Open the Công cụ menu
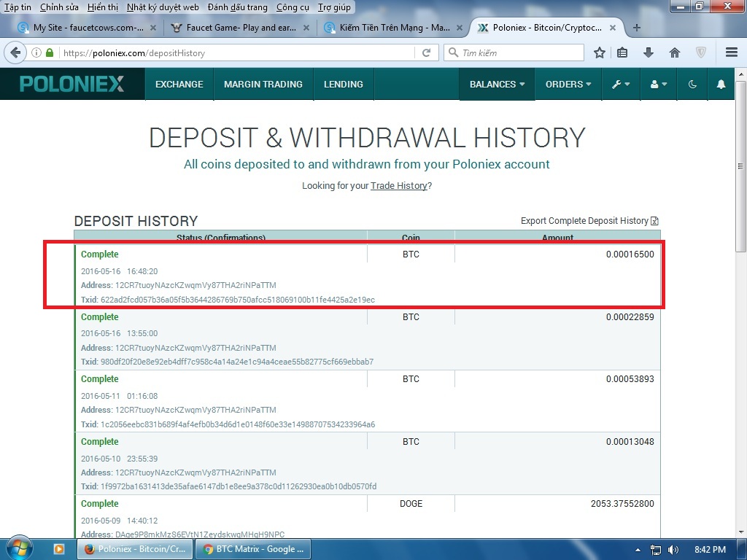 tap(293, 7)
